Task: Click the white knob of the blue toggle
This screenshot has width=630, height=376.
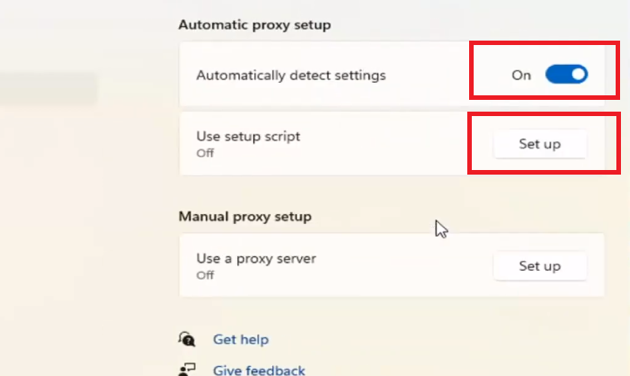Action: point(579,74)
